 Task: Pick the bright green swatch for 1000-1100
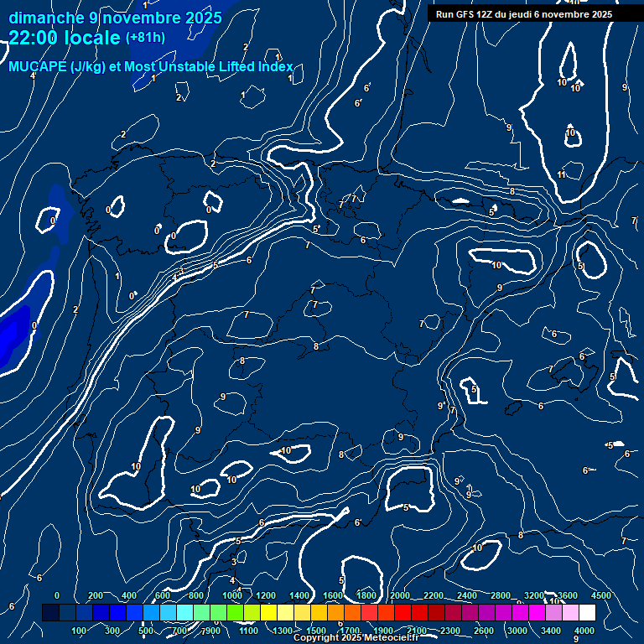(x=235, y=612)
